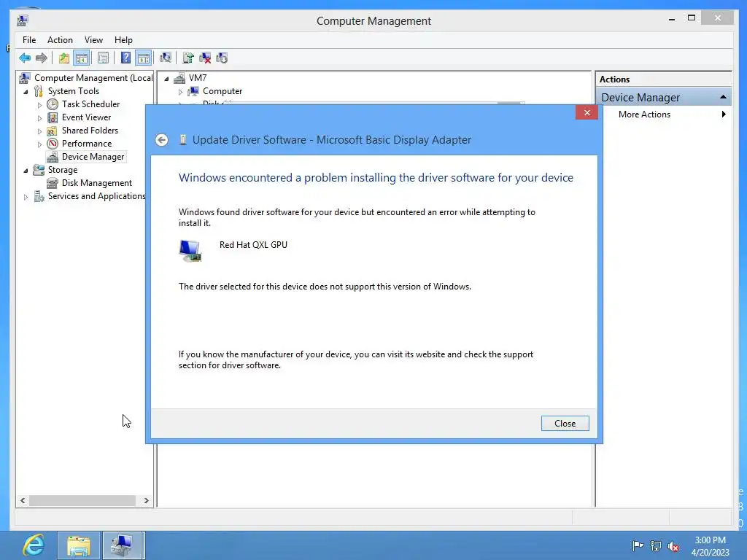Collapse the Device Manager actions section
747x560 pixels.
coord(723,97)
